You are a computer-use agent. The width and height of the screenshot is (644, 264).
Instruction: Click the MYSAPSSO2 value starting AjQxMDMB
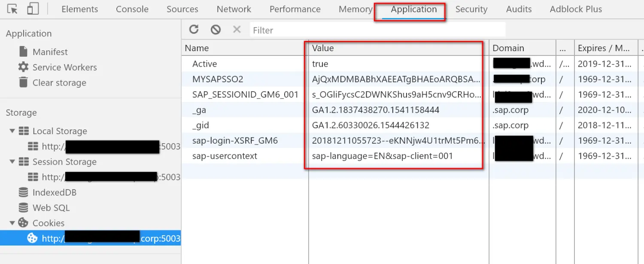(396, 79)
